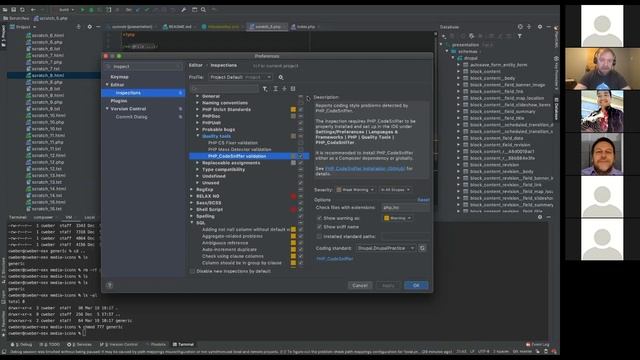Collapse the SQL inspections group
This screenshot has height=360, width=640.
tap(192, 223)
